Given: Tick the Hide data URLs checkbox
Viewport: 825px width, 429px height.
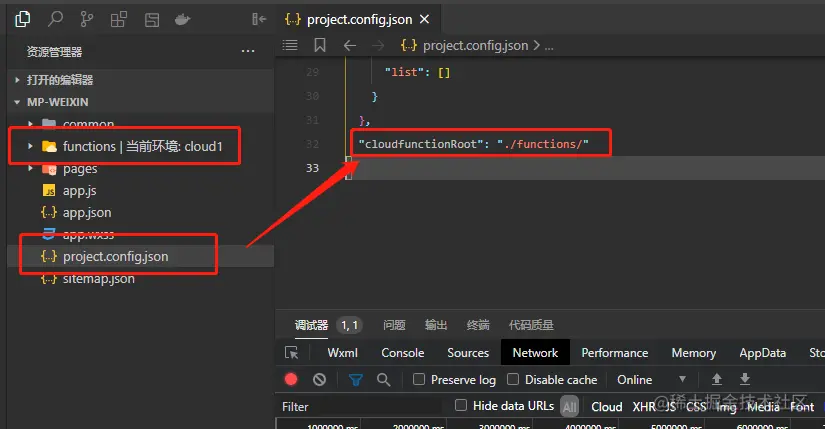Looking at the screenshot, I should [461, 405].
